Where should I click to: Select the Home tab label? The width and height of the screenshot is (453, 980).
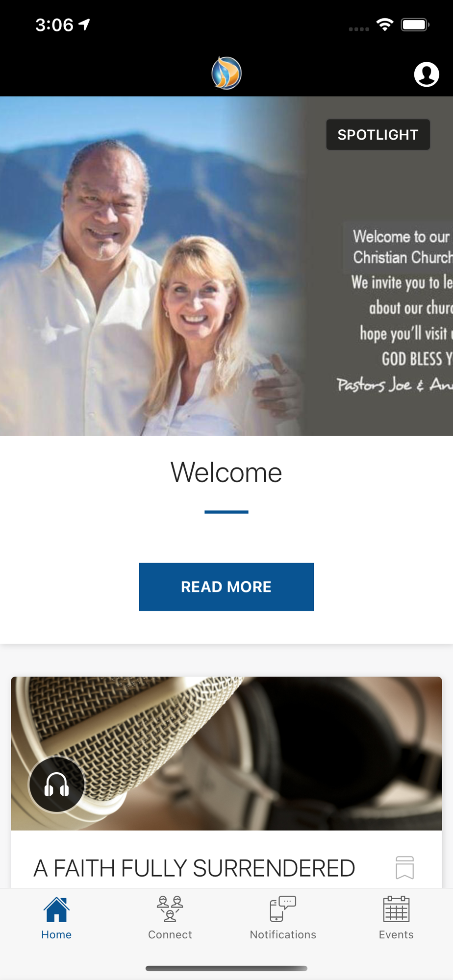(56, 934)
